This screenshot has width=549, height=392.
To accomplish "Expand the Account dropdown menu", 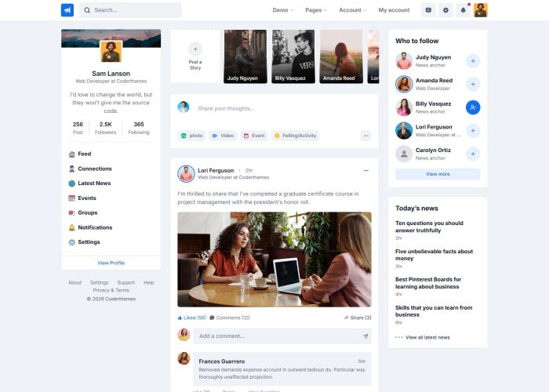I will 353,10.
